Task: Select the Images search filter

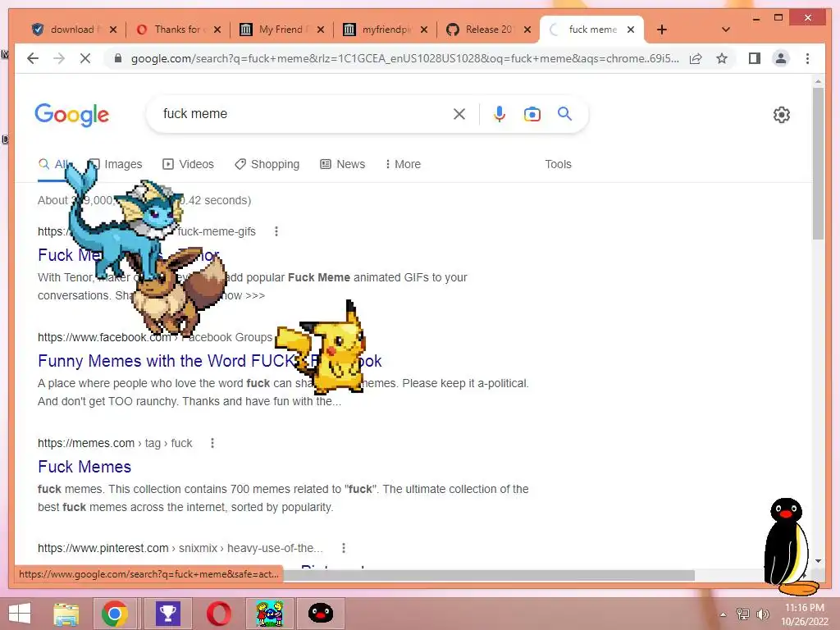Action: (x=115, y=164)
